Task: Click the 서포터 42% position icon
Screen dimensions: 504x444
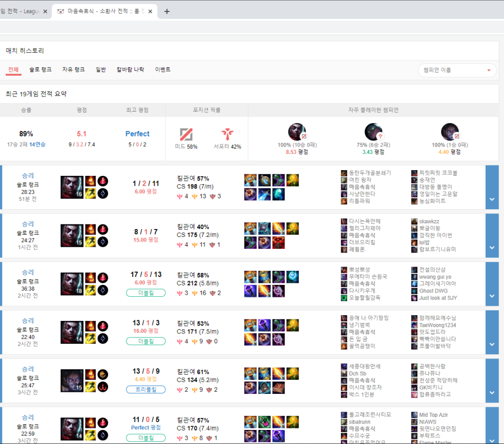Action: click(x=227, y=135)
